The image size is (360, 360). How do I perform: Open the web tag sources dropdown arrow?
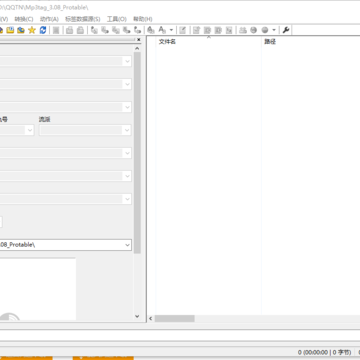[274, 30]
